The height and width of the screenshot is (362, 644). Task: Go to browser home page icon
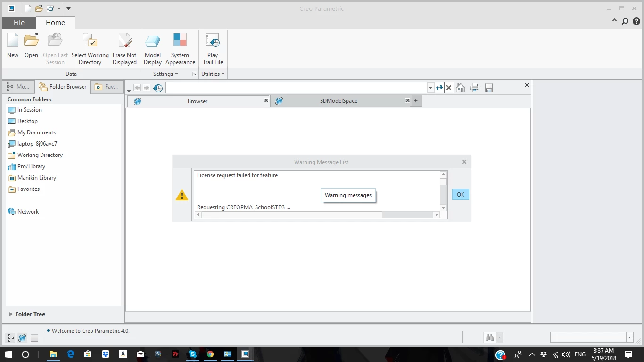461,88
